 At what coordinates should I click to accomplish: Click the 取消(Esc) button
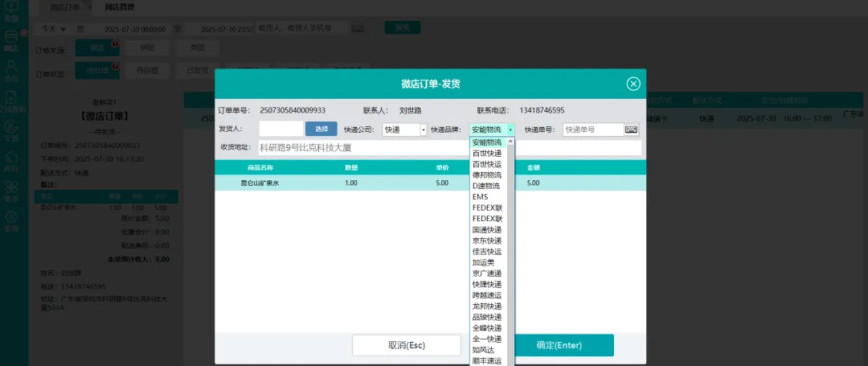[406, 345]
